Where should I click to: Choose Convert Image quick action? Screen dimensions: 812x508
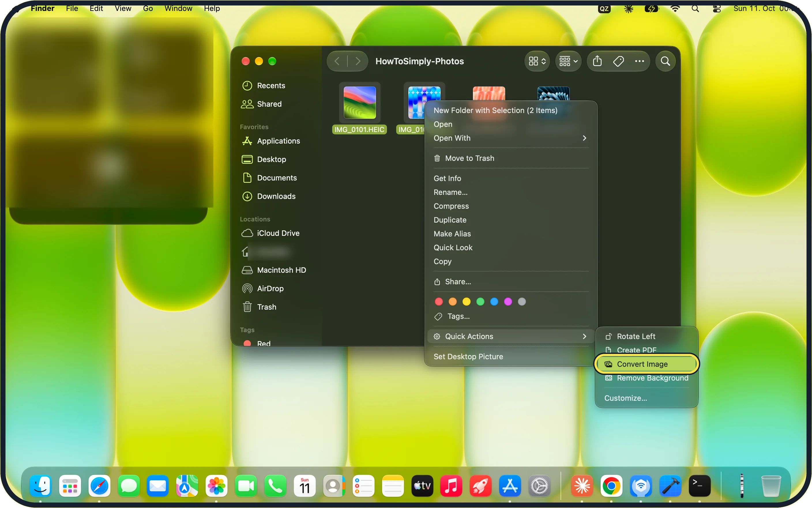click(x=646, y=364)
